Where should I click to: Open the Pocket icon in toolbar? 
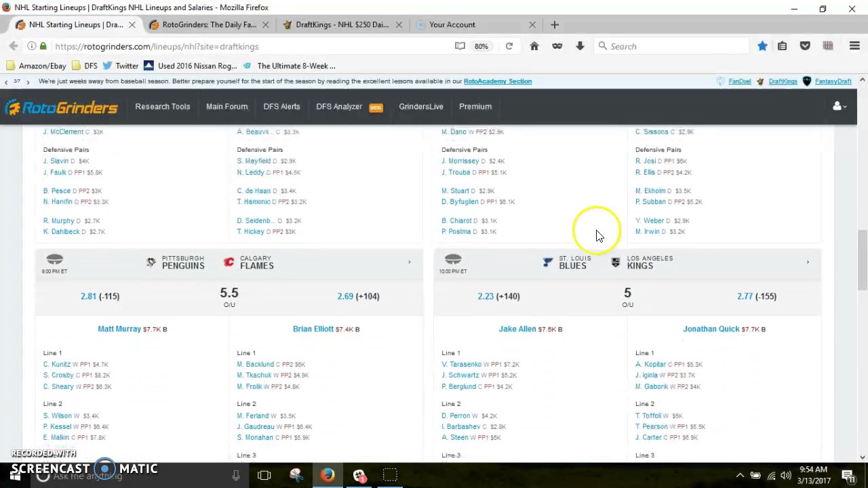(x=805, y=46)
